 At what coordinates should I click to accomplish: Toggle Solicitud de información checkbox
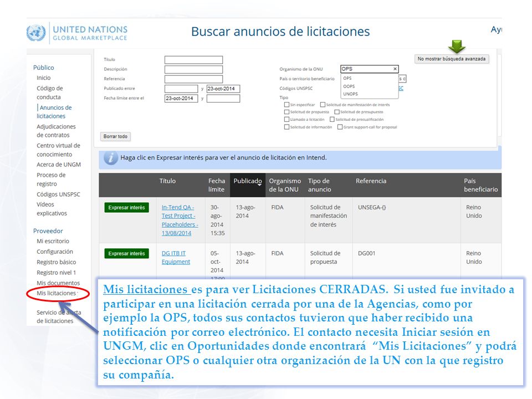coord(287,127)
